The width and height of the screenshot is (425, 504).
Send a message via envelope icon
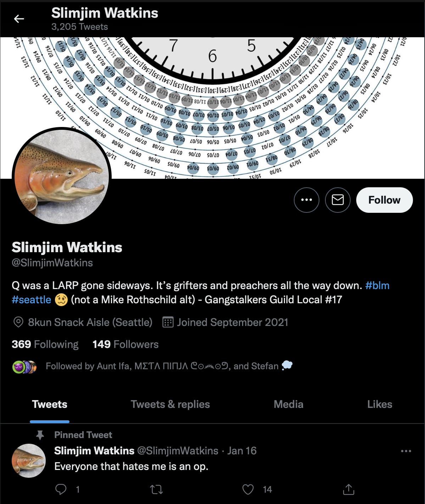pyautogui.click(x=338, y=200)
